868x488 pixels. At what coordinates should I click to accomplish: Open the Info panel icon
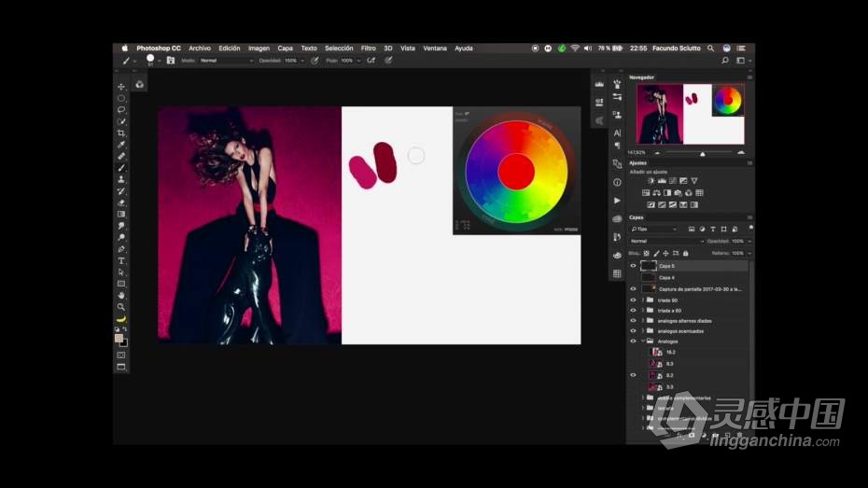click(x=617, y=183)
